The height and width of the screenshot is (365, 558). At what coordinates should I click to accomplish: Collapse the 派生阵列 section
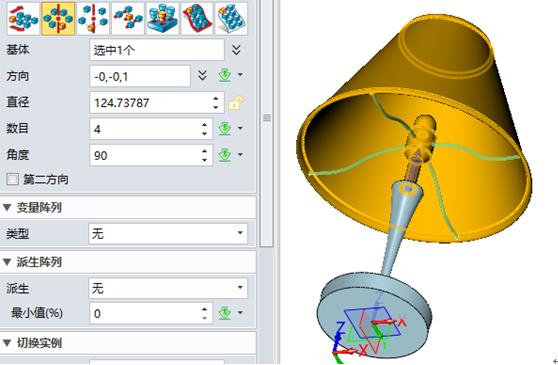[7, 262]
